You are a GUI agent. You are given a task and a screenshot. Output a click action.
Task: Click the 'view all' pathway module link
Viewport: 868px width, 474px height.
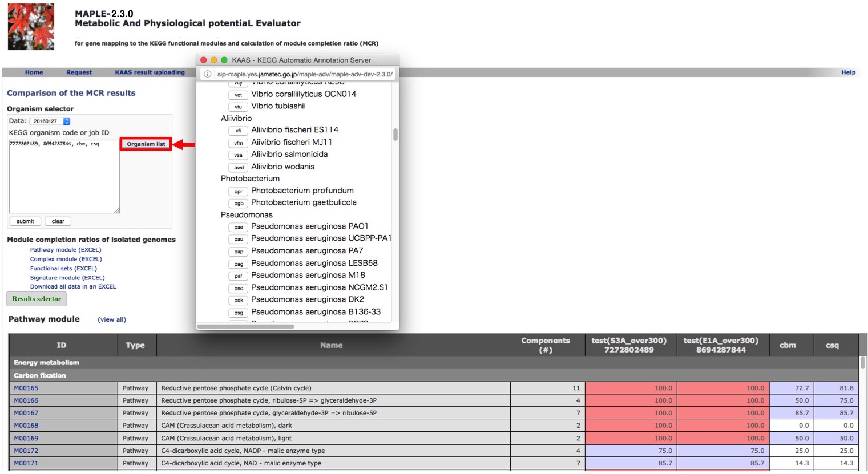coord(112,320)
